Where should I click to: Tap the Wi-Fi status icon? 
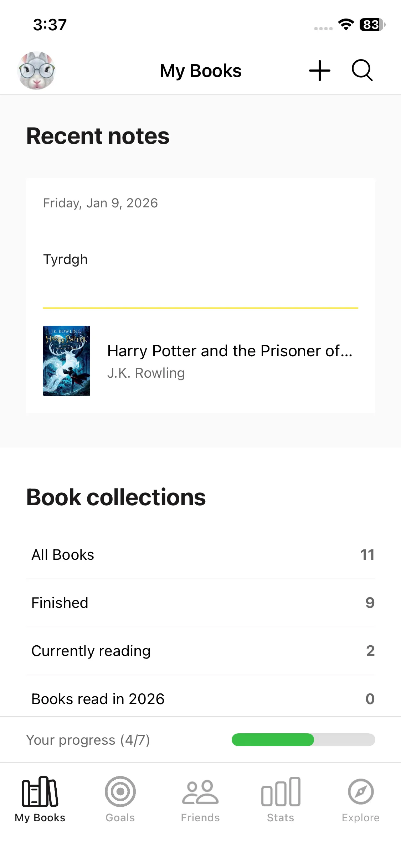coord(346,24)
